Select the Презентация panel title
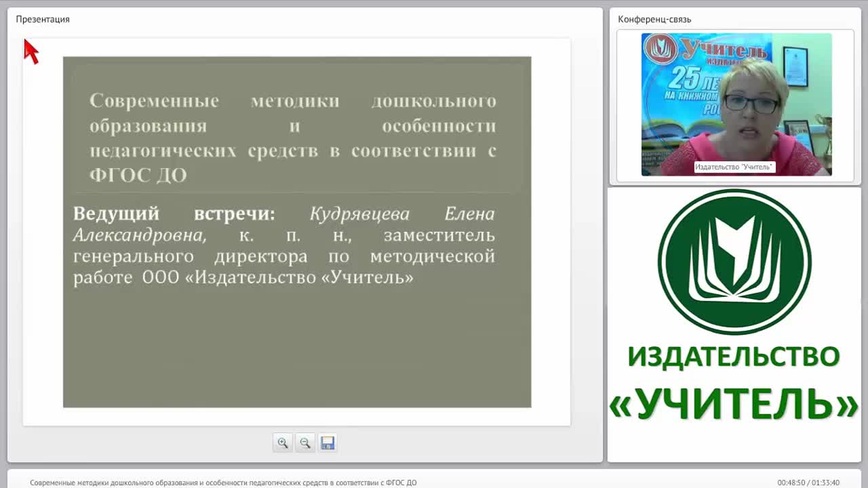The image size is (868, 488). [x=43, y=19]
